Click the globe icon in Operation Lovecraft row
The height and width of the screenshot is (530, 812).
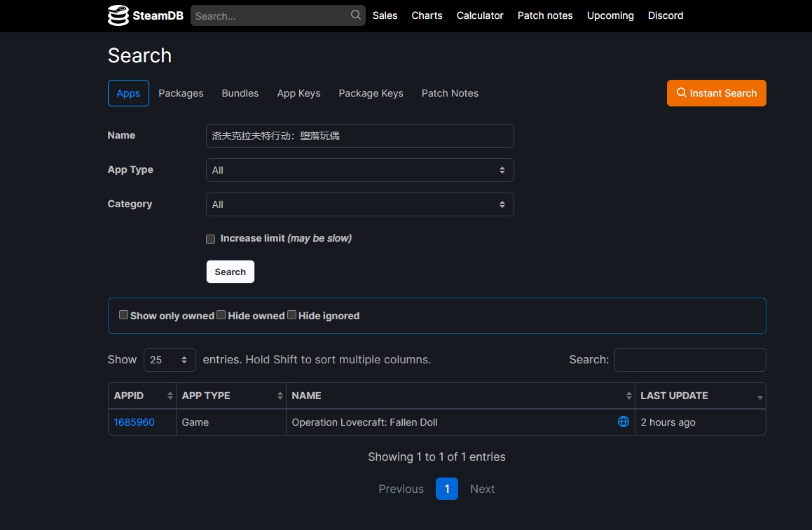[624, 421]
